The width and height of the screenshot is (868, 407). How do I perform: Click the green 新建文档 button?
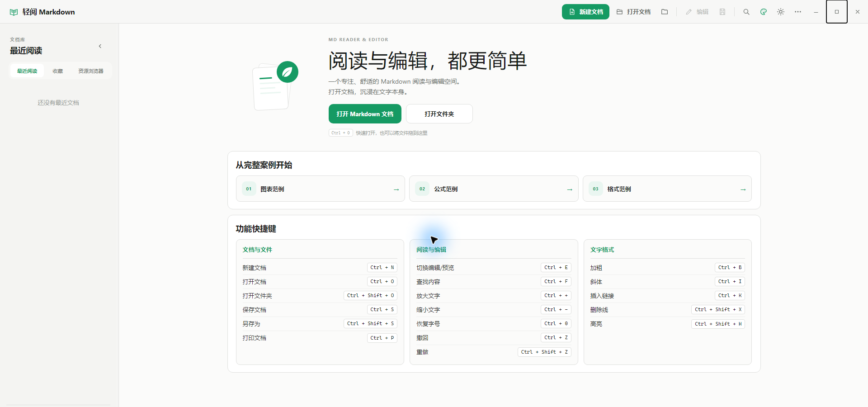coord(585,12)
